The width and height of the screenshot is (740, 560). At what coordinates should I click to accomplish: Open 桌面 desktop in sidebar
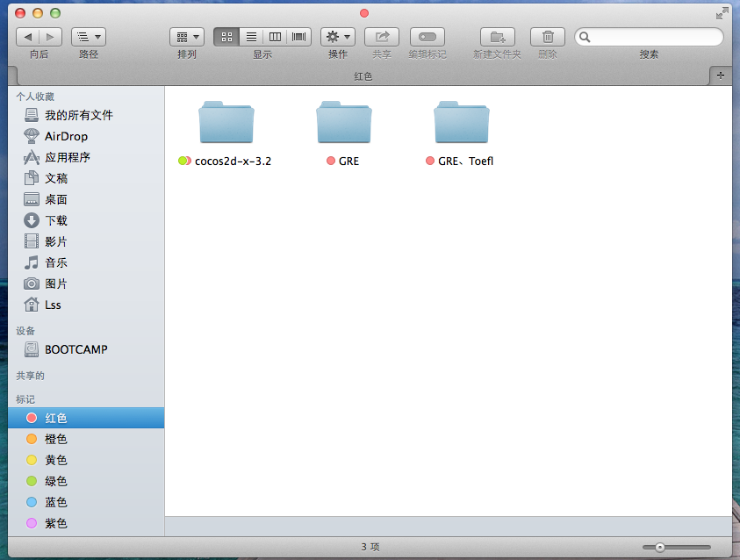coord(86,199)
